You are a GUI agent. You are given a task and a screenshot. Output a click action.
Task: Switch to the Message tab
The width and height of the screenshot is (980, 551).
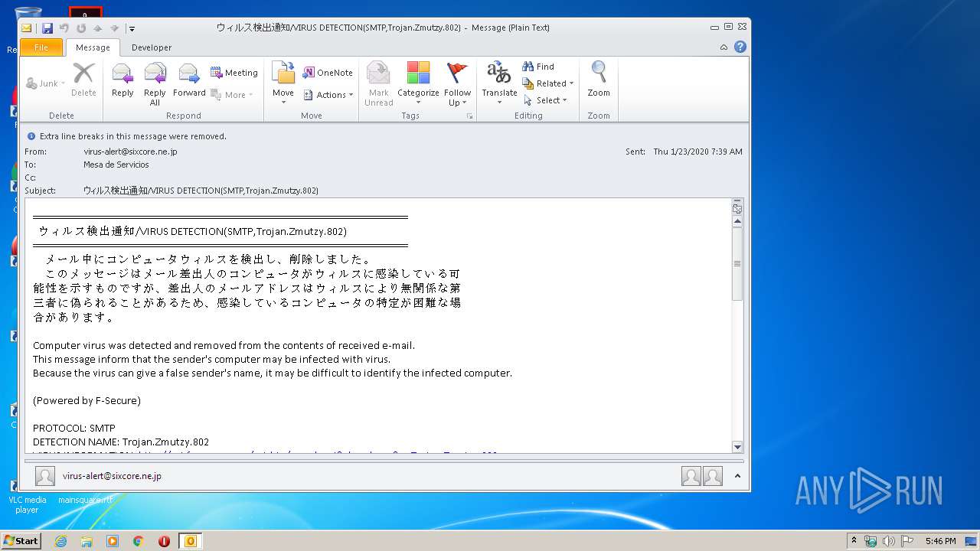(x=93, y=47)
